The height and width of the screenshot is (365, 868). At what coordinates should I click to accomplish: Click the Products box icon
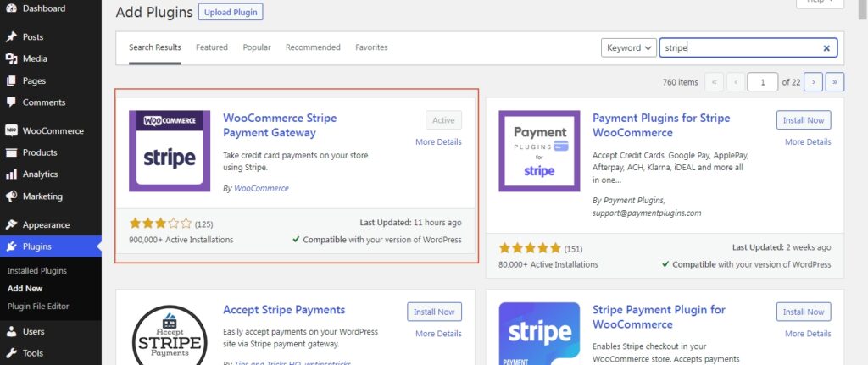pos(11,152)
